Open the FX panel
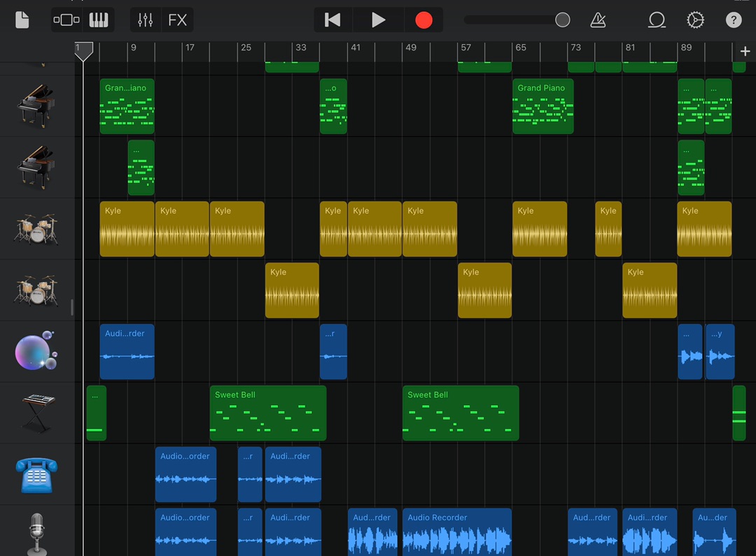756x556 pixels. click(x=177, y=20)
